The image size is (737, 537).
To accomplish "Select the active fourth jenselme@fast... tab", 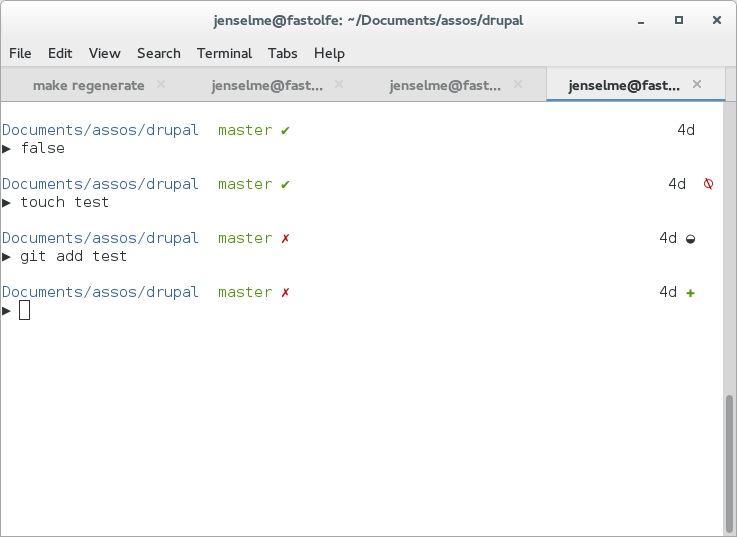I will [x=624, y=85].
